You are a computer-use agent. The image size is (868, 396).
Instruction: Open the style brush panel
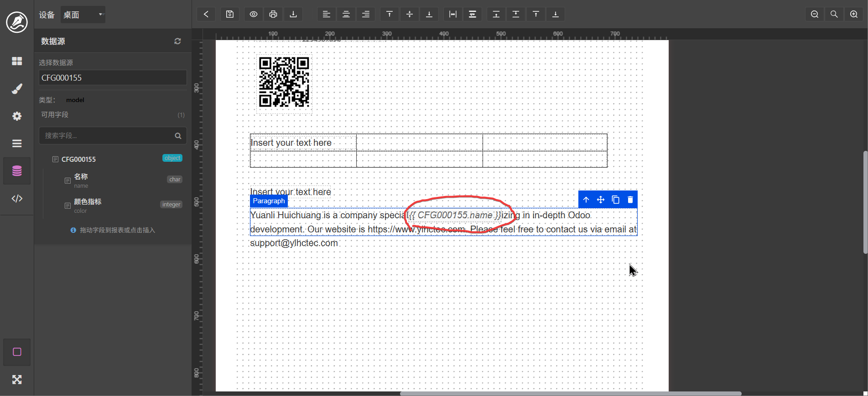pos(17,89)
